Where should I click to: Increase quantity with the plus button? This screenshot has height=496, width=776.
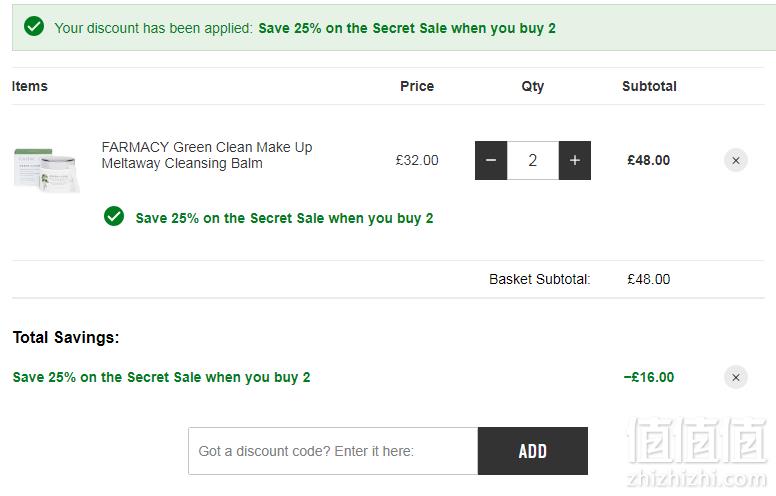click(575, 160)
